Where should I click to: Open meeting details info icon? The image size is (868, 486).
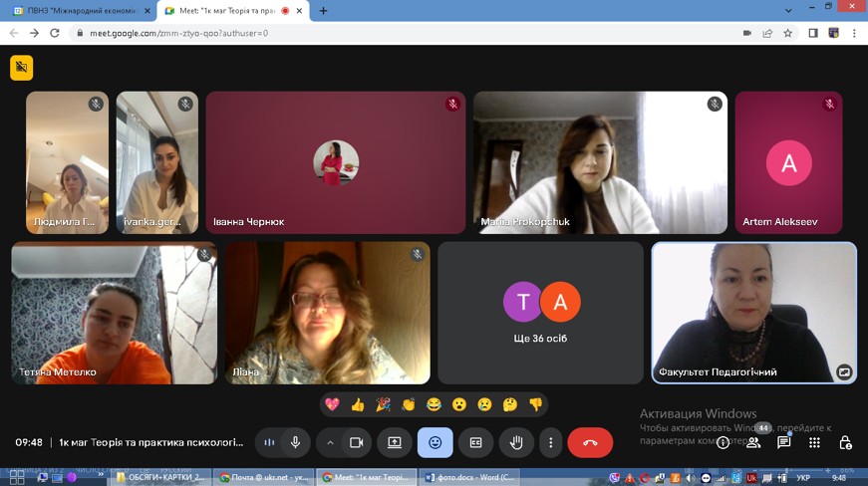point(723,442)
